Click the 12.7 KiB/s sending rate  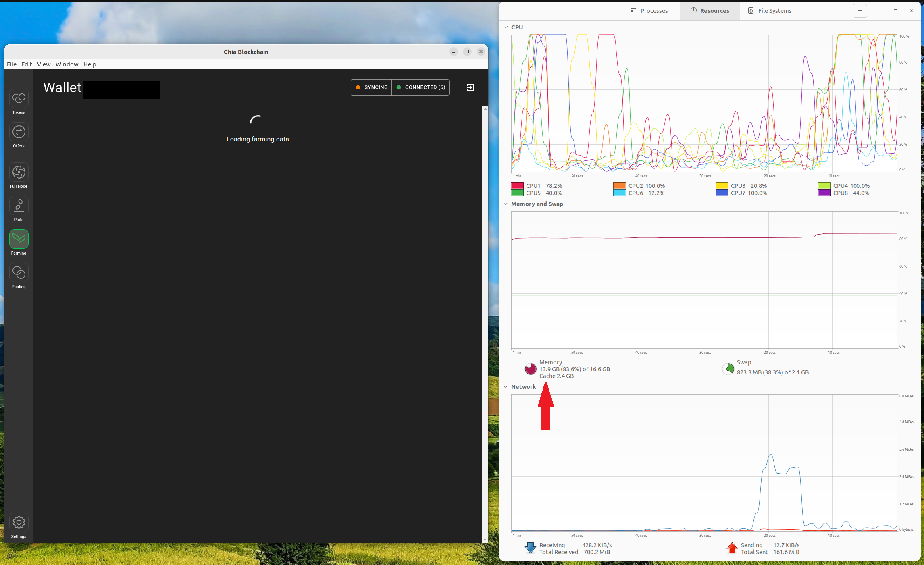[x=786, y=545]
